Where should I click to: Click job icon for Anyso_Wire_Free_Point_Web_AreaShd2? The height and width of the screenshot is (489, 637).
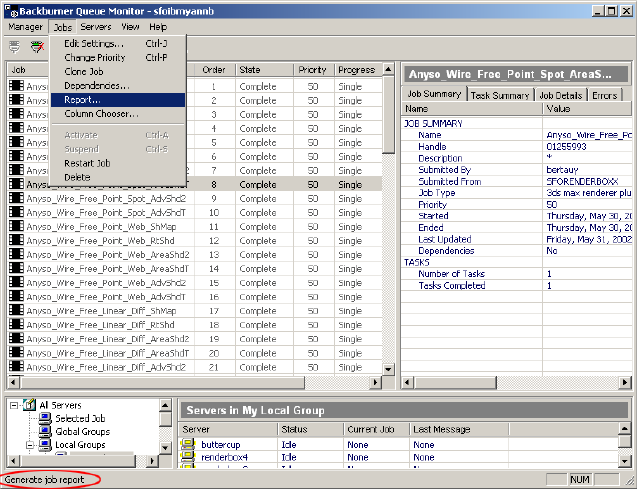pos(16,254)
